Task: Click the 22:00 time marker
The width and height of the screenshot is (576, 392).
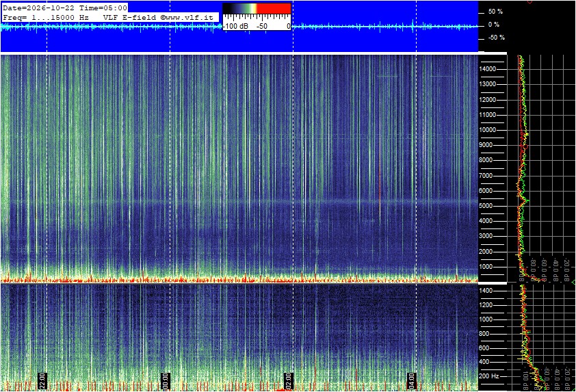Action: 43,380
